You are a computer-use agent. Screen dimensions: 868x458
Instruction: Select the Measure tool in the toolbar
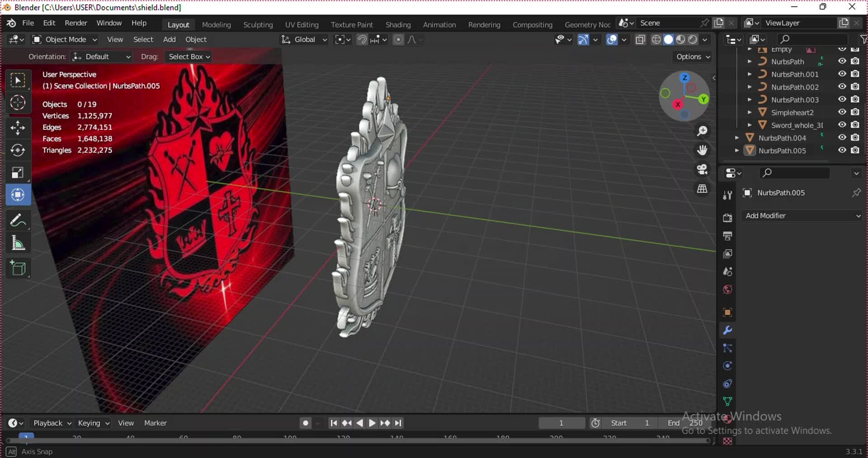click(18, 243)
